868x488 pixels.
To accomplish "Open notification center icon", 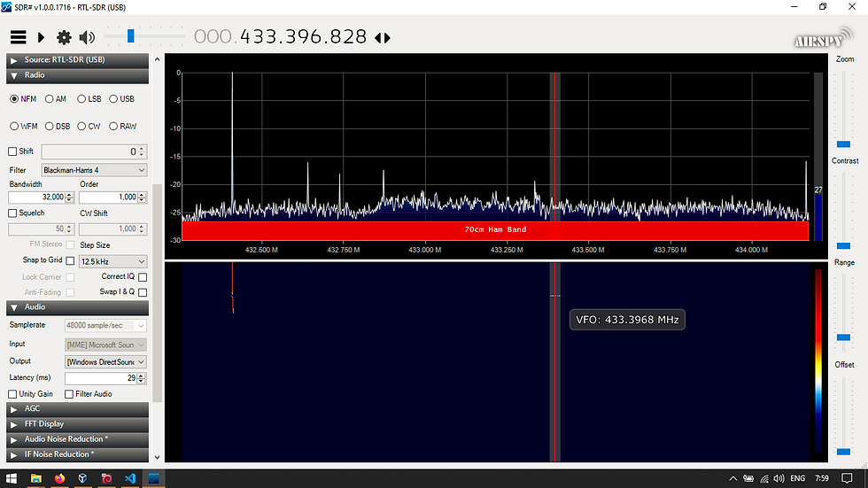I will click(847, 478).
